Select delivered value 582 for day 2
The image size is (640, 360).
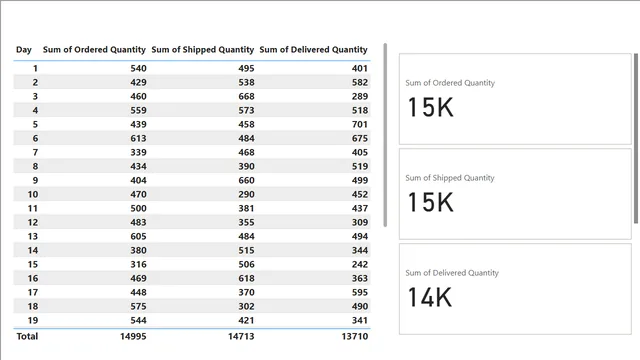(x=360, y=82)
